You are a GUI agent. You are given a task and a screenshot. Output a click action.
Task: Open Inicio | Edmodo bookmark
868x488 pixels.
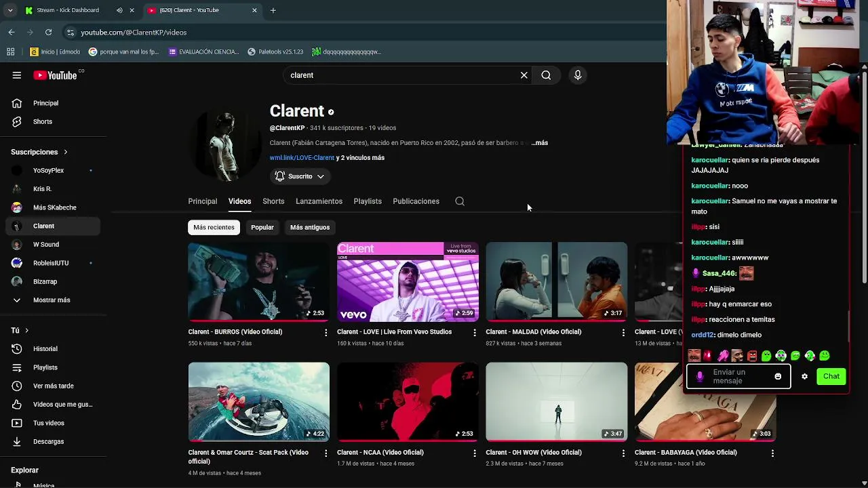tap(55, 52)
